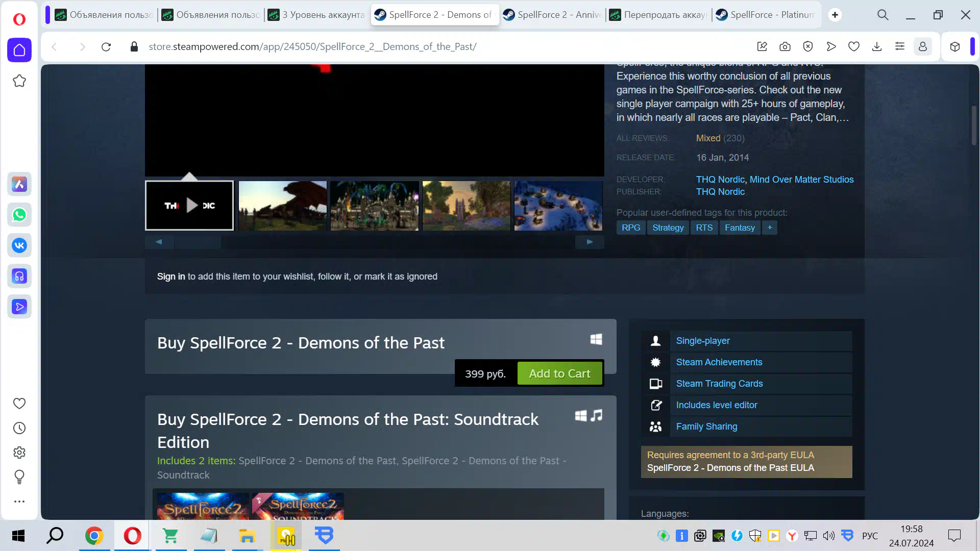Open Family Sharing feature link
This screenshot has height=551, width=980.
click(x=706, y=427)
